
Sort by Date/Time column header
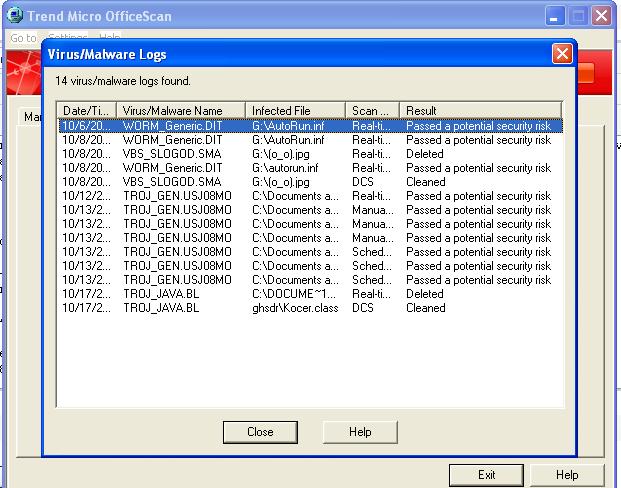click(x=87, y=111)
